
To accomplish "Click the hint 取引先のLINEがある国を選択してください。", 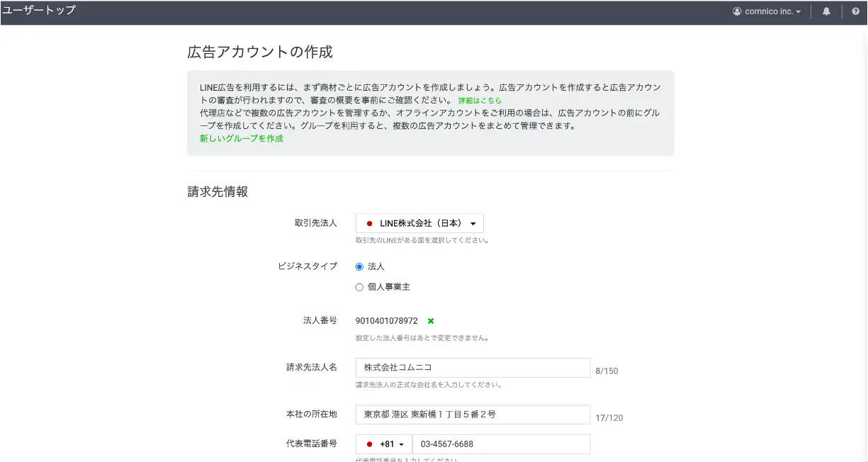I will pos(423,240).
